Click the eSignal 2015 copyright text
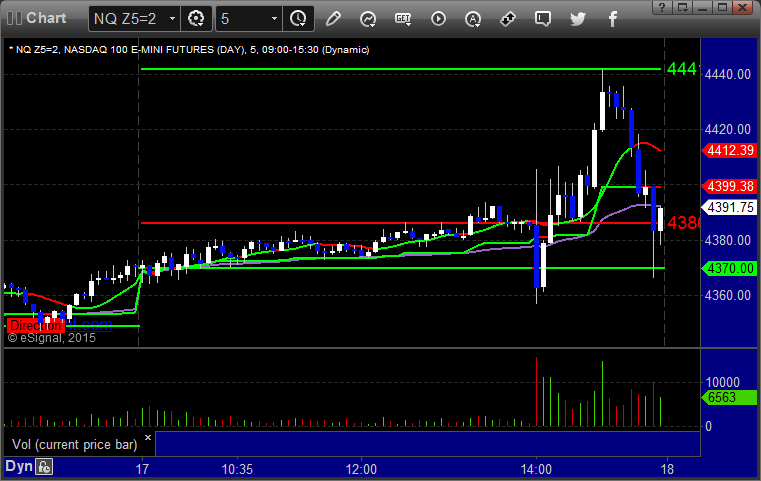This screenshot has width=761, height=481. (x=52, y=338)
